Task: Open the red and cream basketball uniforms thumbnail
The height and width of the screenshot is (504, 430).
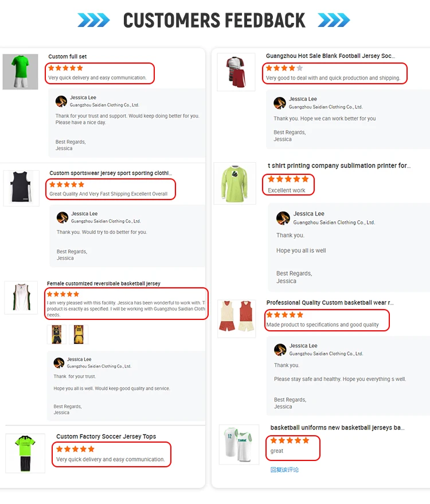Action: coord(237,319)
